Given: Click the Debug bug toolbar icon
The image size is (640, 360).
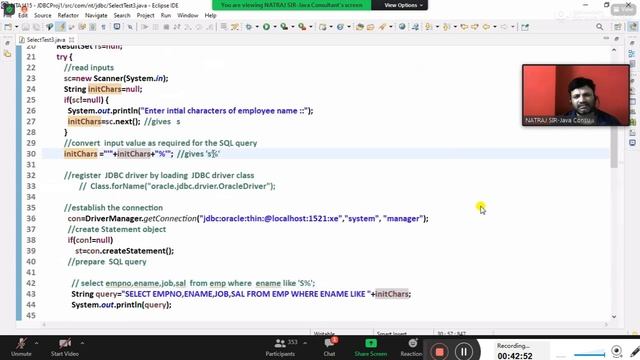Looking at the screenshot, I should click(249, 27).
